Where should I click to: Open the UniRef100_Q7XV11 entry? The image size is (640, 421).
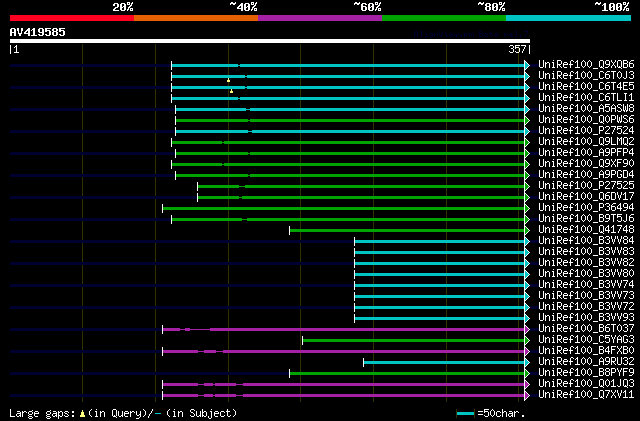(586, 395)
